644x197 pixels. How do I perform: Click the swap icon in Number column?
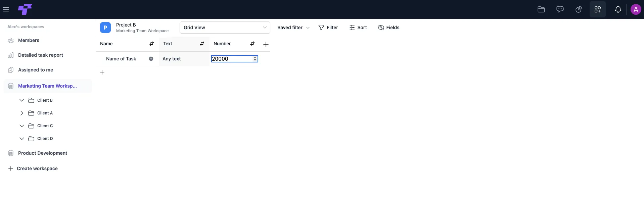[x=252, y=44]
